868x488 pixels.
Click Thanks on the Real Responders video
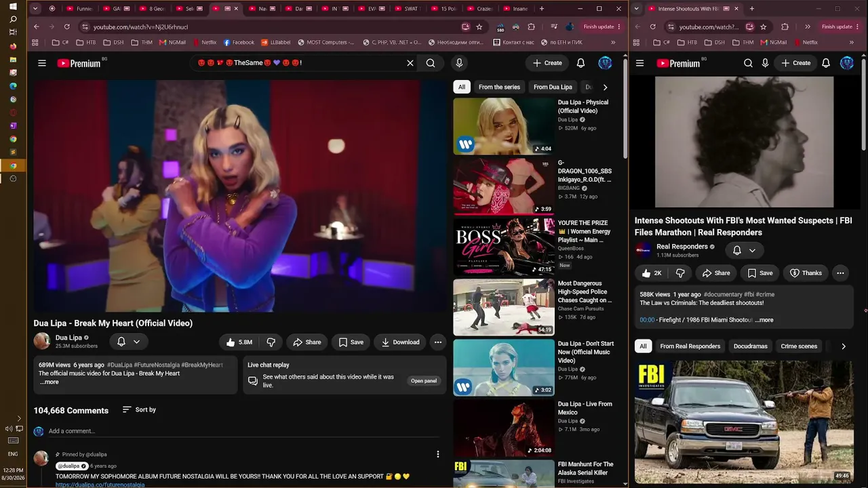point(805,273)
